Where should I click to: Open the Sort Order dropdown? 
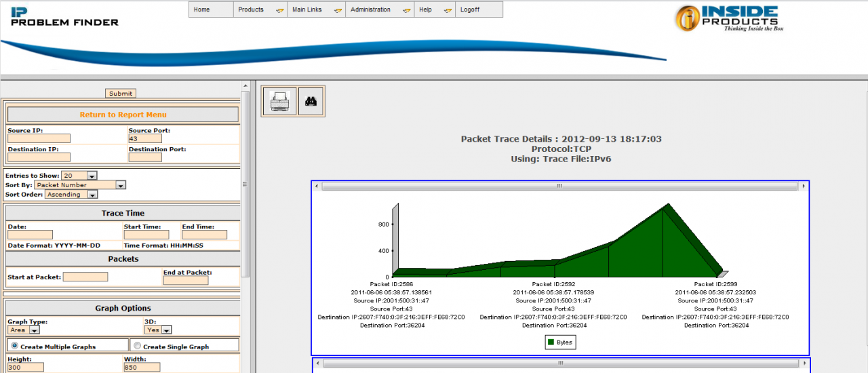(71, 195)
